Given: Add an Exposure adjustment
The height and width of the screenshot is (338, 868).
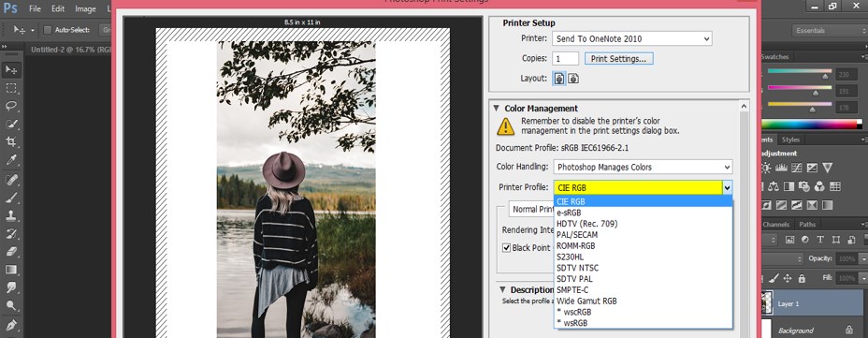Looking at the screenshot, I should 812,168.
